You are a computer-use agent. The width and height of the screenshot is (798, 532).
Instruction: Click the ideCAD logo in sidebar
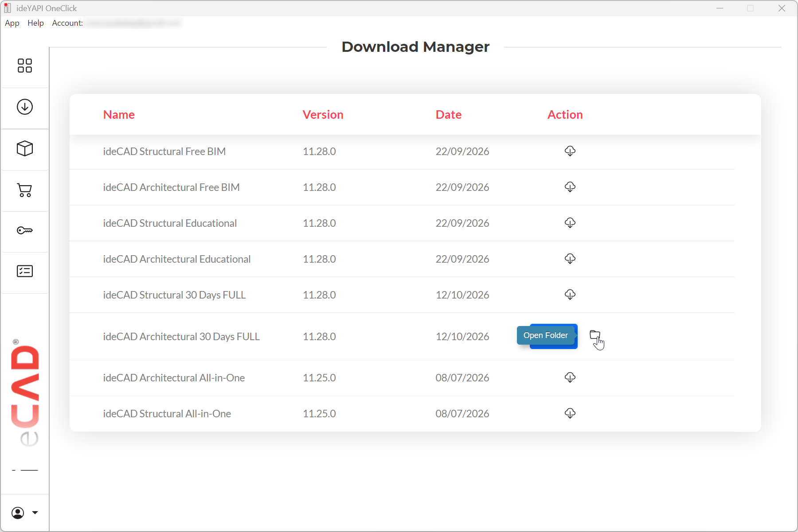[x=25, y=393]
